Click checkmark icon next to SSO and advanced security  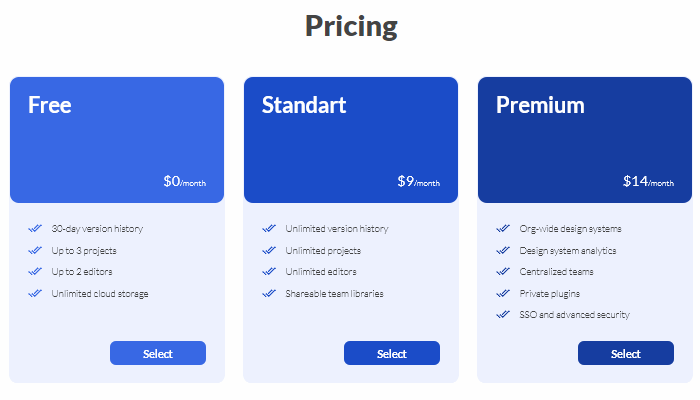pos(503,315)
